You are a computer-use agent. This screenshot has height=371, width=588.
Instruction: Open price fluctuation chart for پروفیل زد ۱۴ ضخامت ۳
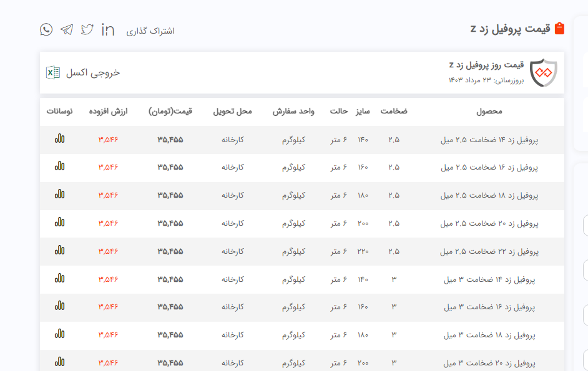pyautogui.click(x=59, y=279)
